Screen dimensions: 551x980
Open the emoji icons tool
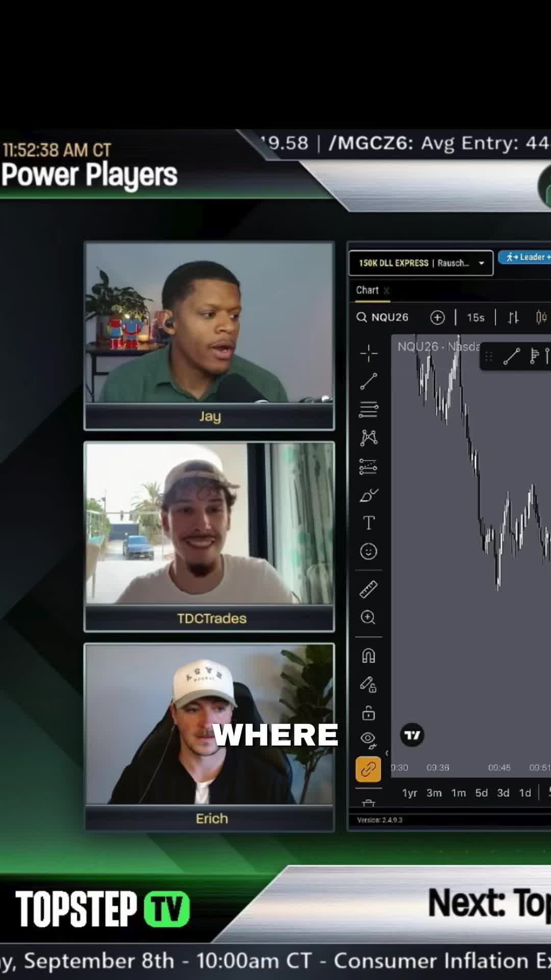coord(368,551)
